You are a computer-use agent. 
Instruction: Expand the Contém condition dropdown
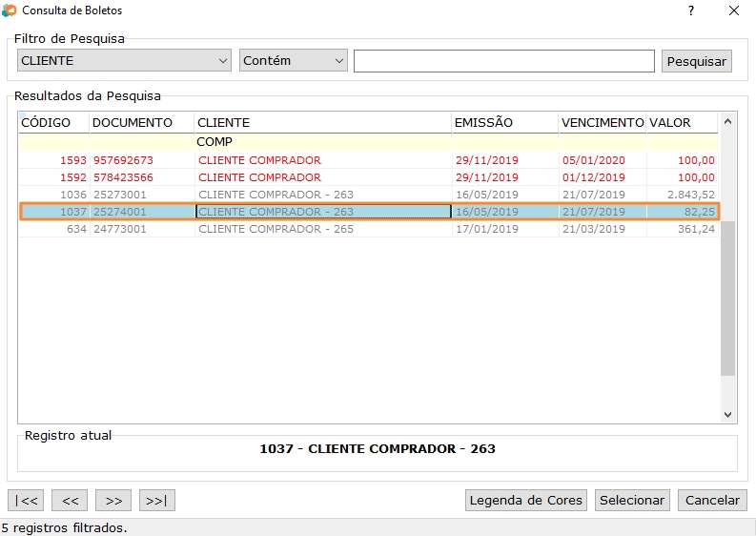coord(294,61)
